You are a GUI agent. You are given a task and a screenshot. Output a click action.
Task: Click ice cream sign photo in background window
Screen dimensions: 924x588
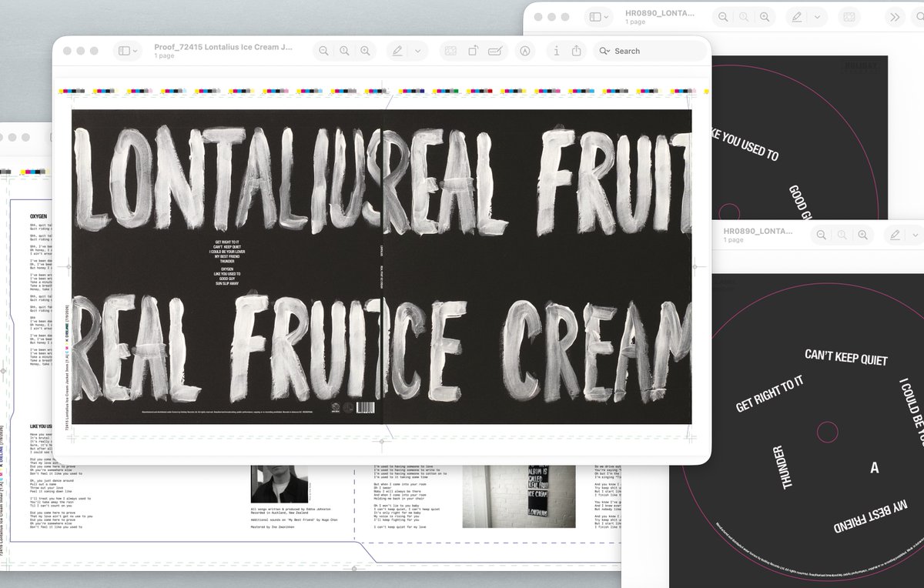coord(518,496)
